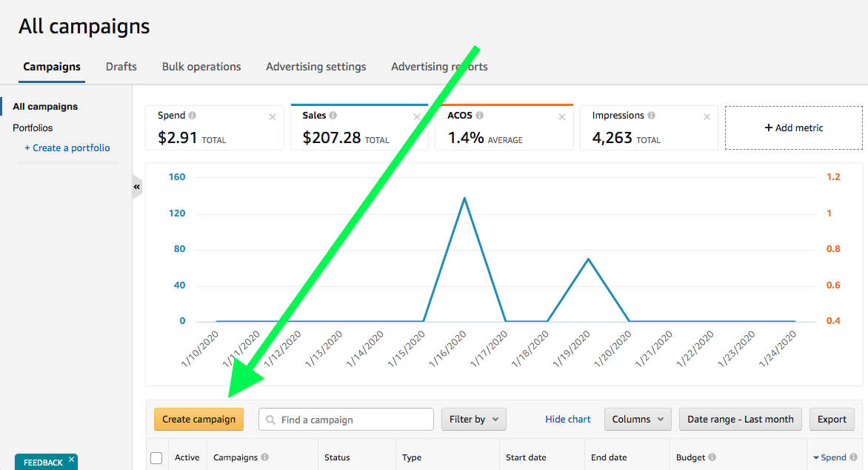Expand the Columns dropdown
Viewport: 868px width, 470px height.
point(638,419)
